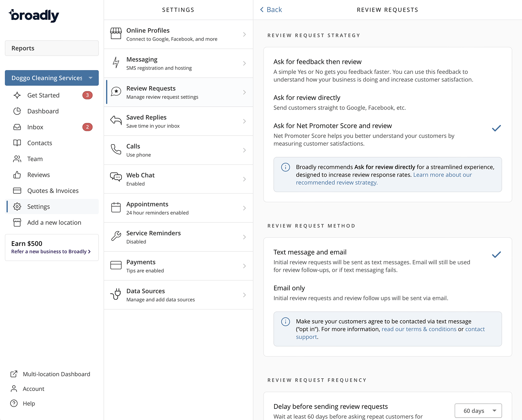The height and width of the screenshot is (420, 522).
Task: Click the Broadly logo
Action: (34, 15)
